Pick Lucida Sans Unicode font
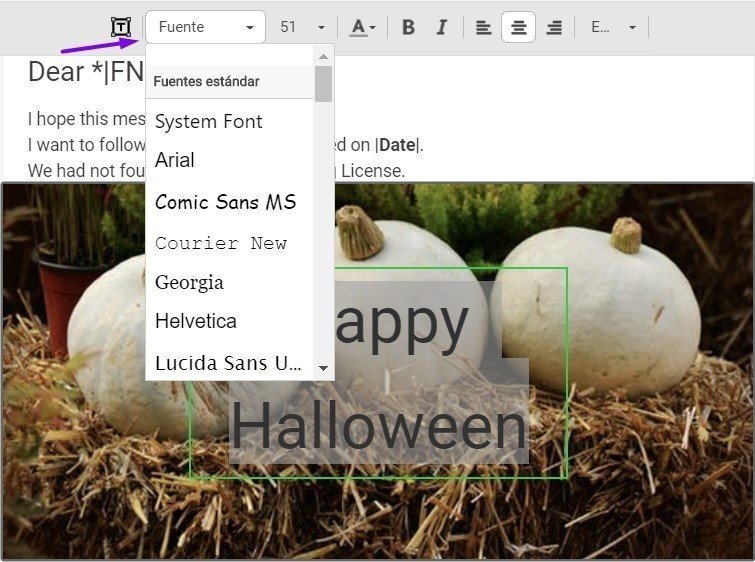The image size is (755, 562). pos(228,362)
